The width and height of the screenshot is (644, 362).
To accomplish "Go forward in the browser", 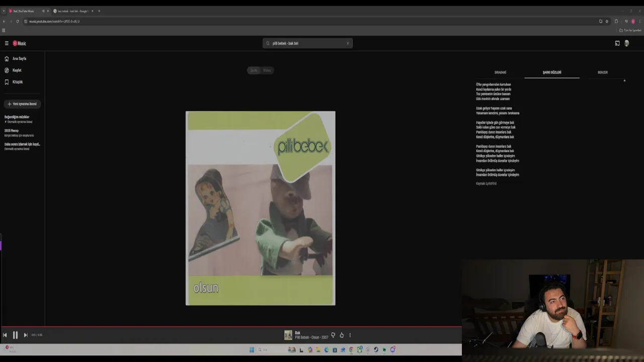I will [x=11, y=22].
